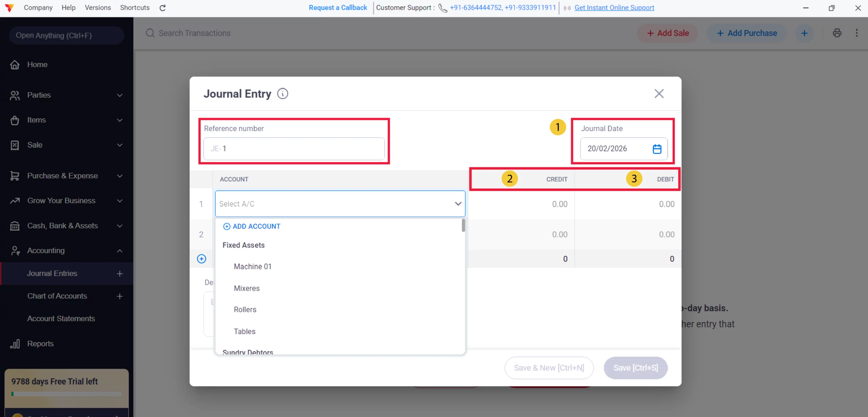Open the calendar icon for Journal Date
This screenshot has width=868, height=417.
coord(657,148)
